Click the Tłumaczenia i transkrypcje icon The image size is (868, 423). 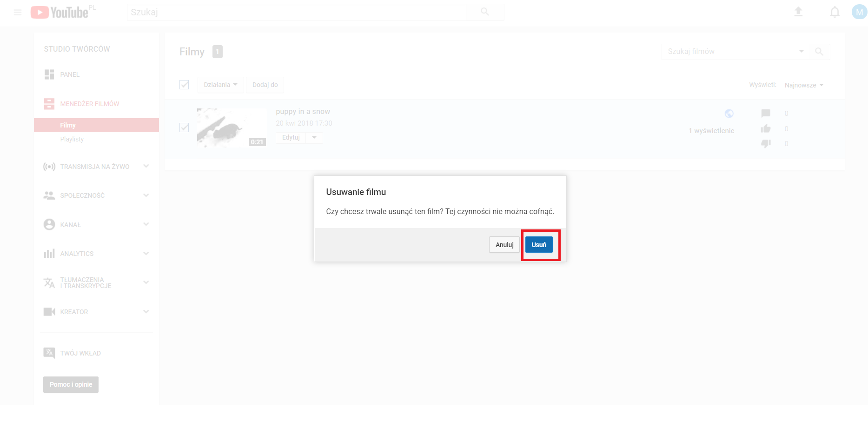point(49,282)
